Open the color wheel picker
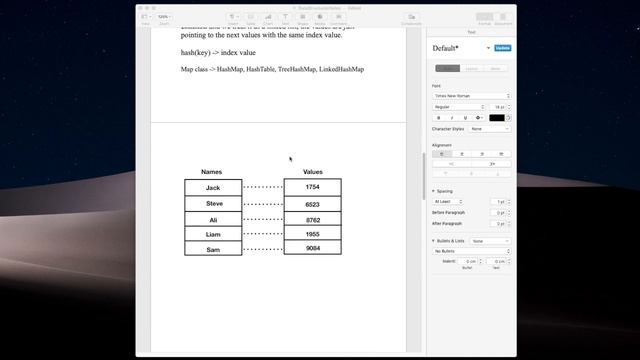Screen dimensions: 640x360 click(509, 118)
